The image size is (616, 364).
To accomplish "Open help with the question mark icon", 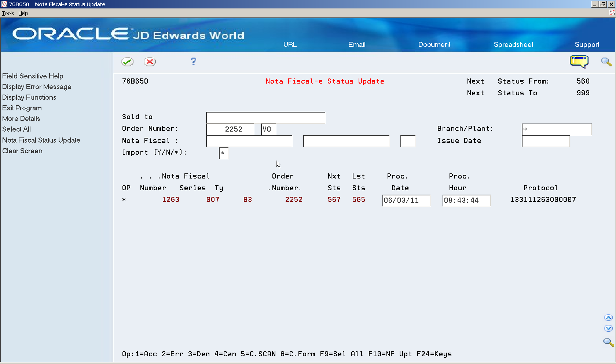I will pyautogui.click(x=194, y=61).
